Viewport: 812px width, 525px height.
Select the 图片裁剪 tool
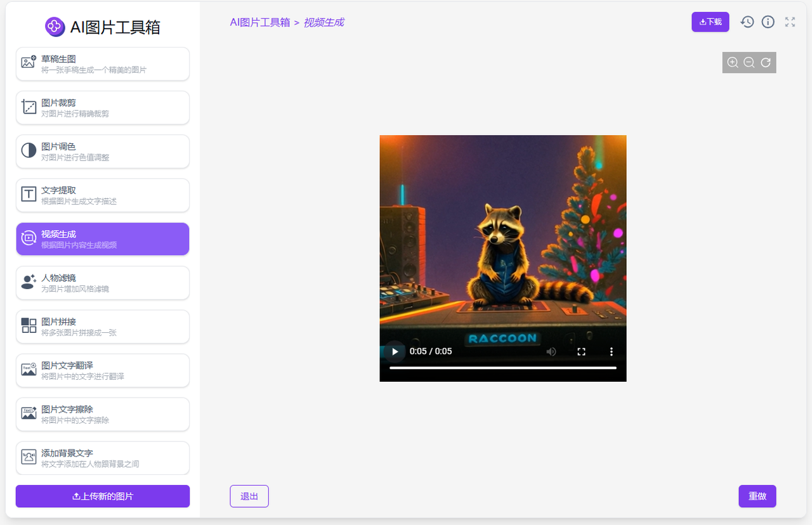[x=103, y=107]
